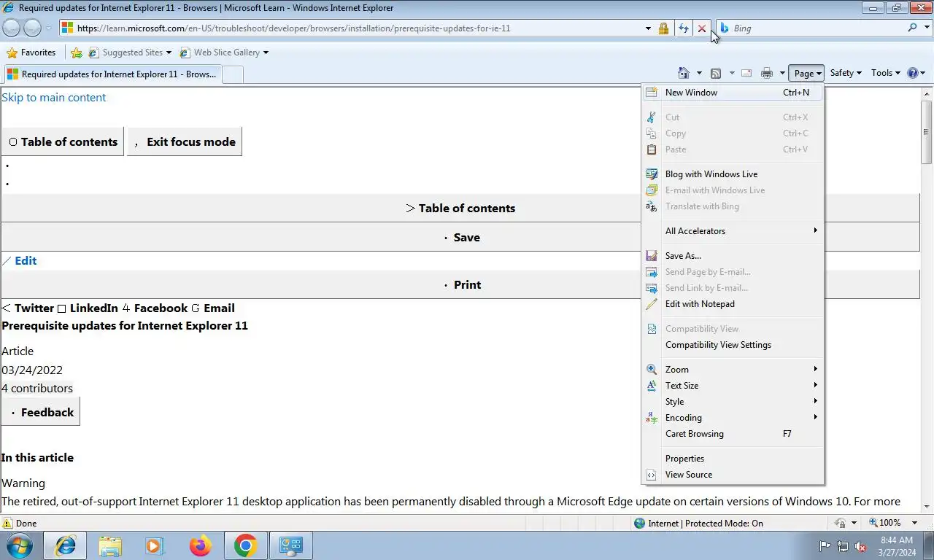Click the Save button on page
This screenshot has width=934, height=560.
(462, 238)
